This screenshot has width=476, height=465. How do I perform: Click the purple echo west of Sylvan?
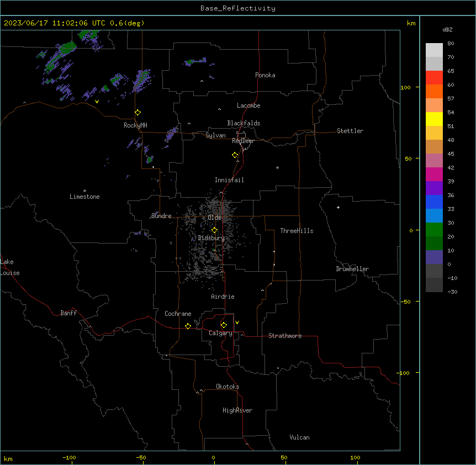pyautogui.click(x=172, y=134)
